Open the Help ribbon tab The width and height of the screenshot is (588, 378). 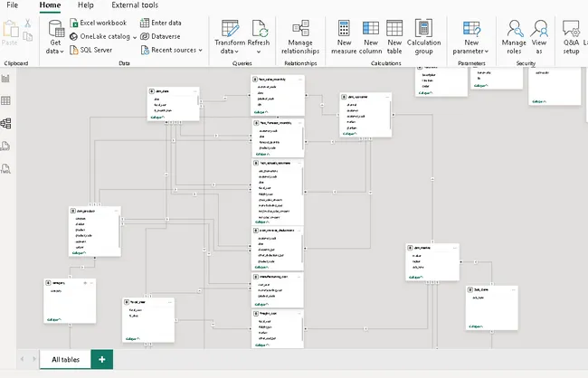point(85,5)
